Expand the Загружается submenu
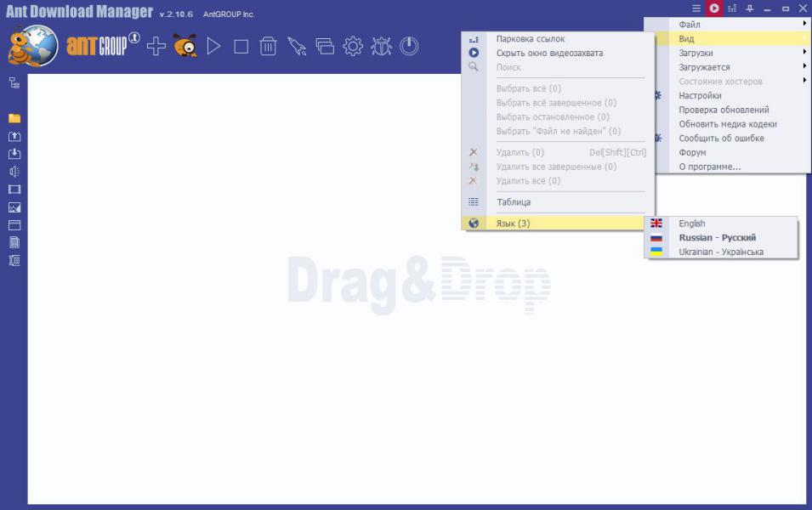Screen dimensions: 812x510 728,67
